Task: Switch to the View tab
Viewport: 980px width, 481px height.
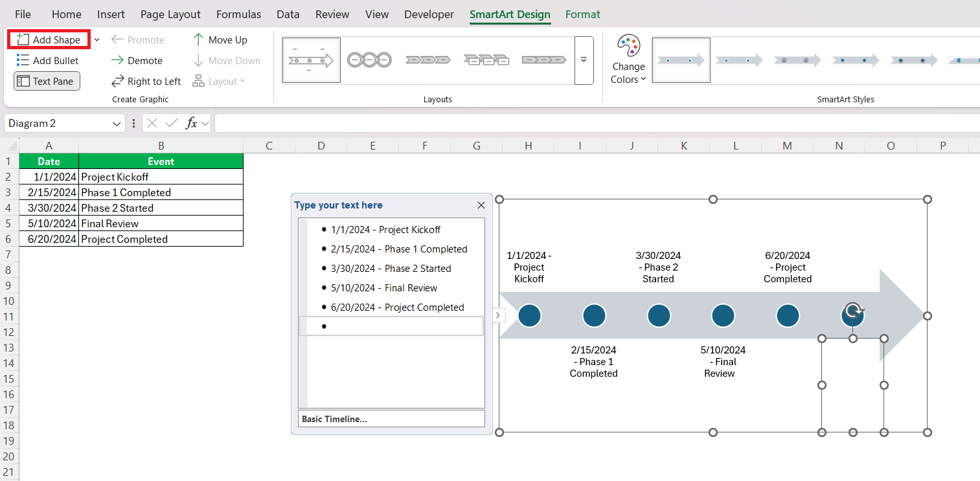Action: pos(377,14)
